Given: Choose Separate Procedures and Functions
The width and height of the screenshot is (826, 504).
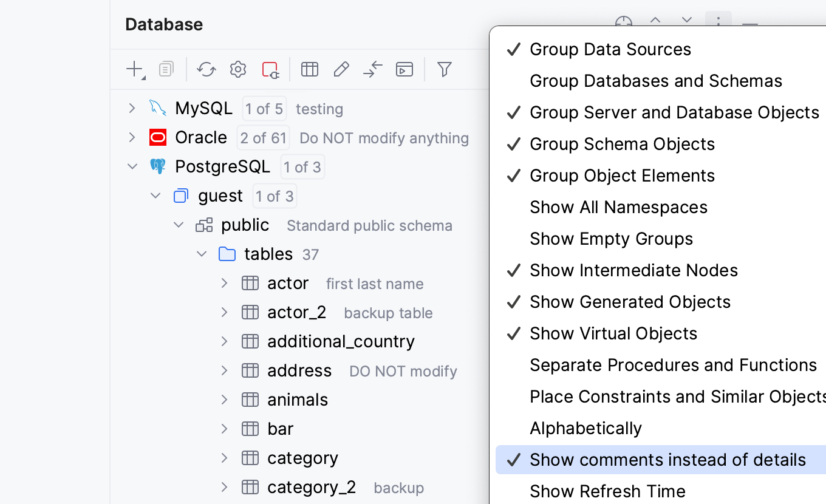Looking at the screenshot, I should pyautogui.click(x=673, y=365).
